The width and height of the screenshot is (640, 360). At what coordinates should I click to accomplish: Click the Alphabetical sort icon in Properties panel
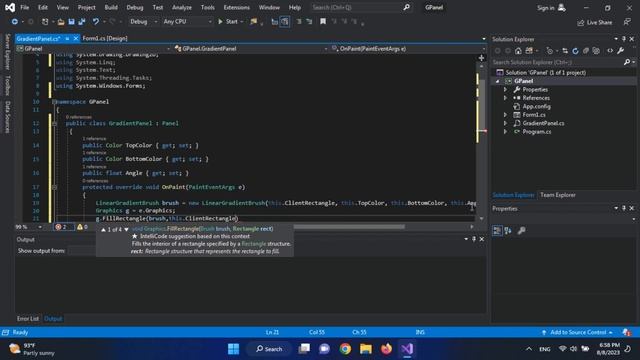point(508,231)
